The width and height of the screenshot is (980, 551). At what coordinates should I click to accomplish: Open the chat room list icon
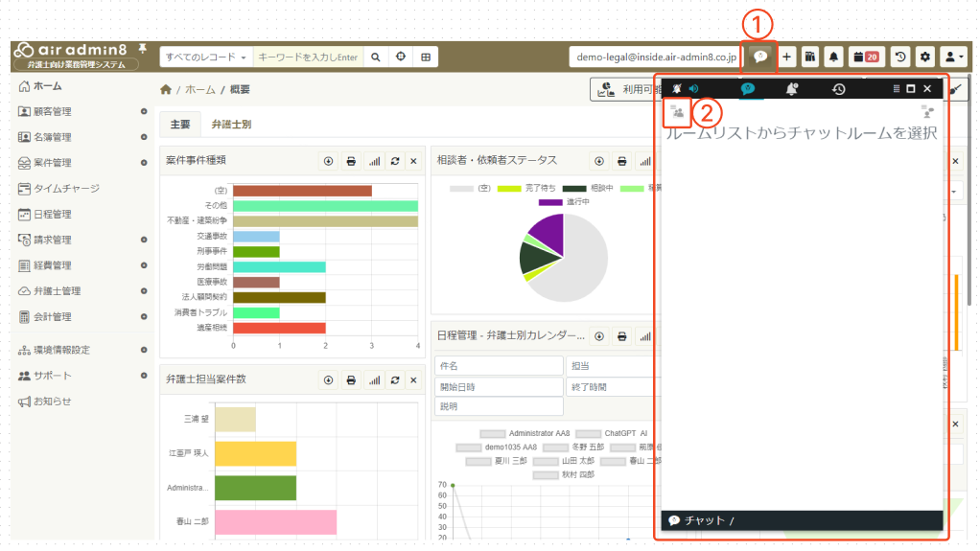(678, 113)
